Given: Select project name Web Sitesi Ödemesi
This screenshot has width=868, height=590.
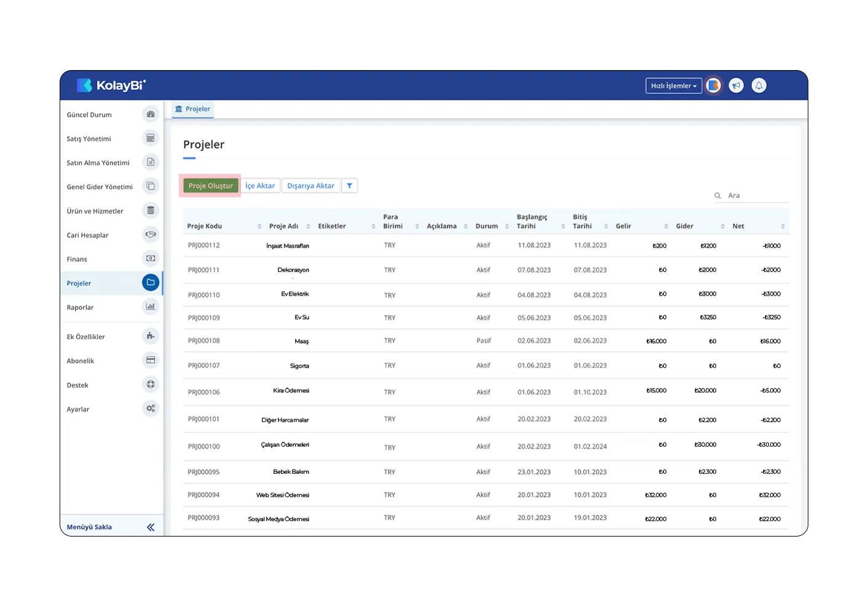Looking at the screenshot, I should click(283, 495).
